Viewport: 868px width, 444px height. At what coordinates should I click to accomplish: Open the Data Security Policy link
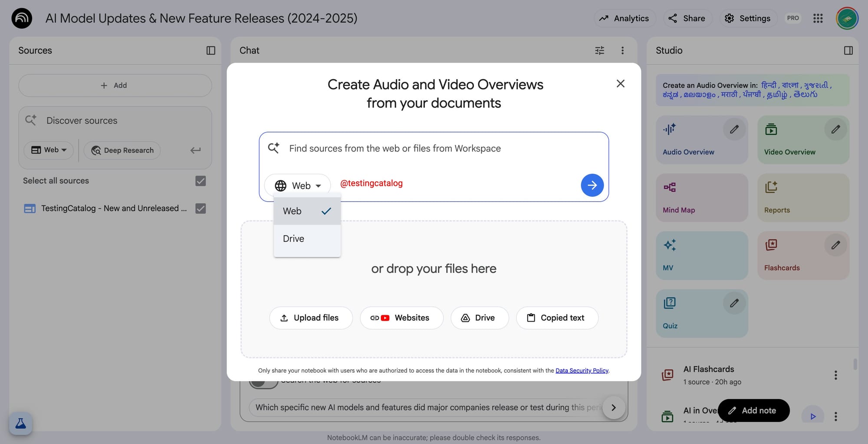click(x=582, y=371)
